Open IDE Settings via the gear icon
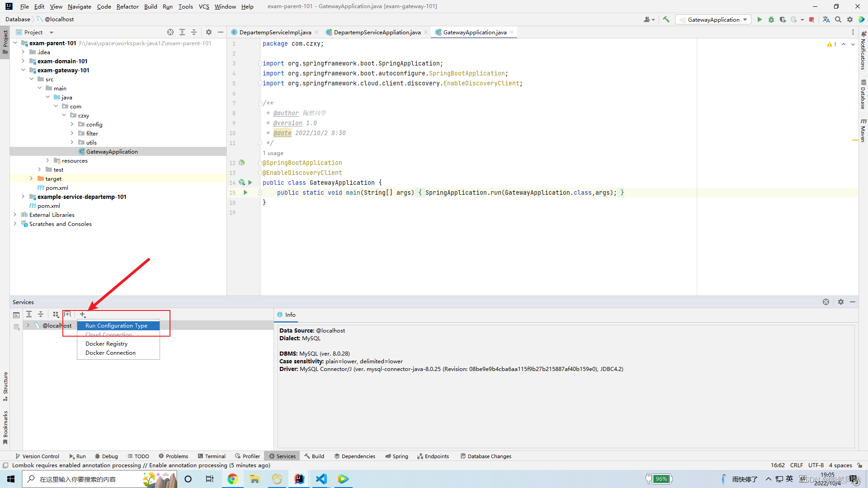Screen dimensions: 868x488 click(x=850, y=19)
